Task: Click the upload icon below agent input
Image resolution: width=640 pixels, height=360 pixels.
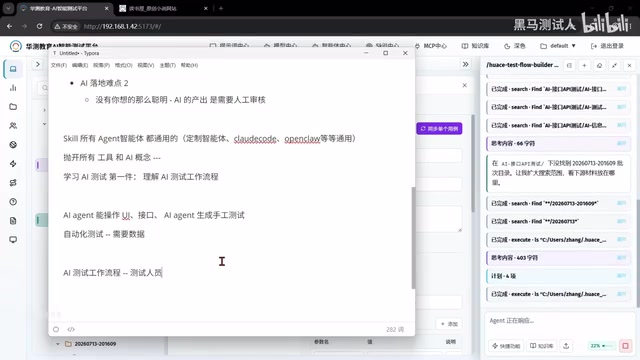Action: click(566, 346)
